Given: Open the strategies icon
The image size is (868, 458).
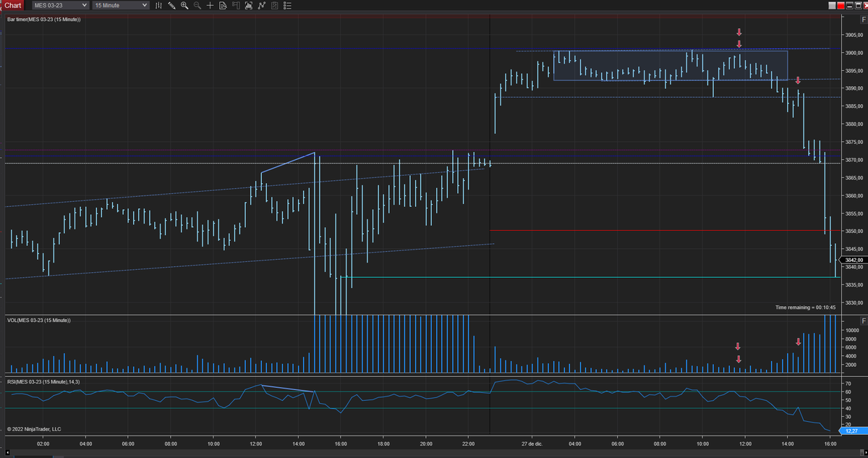Looking at the screenshot, I should 262,5.
